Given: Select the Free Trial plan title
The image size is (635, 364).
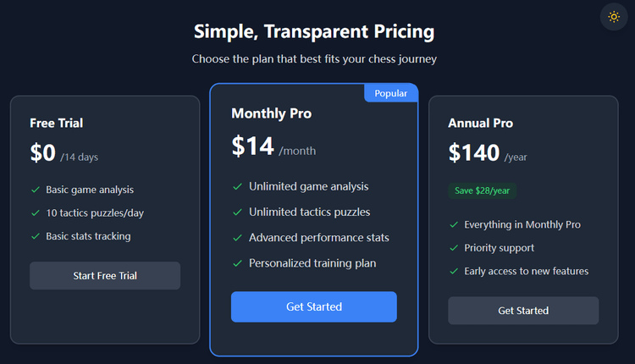Looking at the screenshot, I should 57,123.
